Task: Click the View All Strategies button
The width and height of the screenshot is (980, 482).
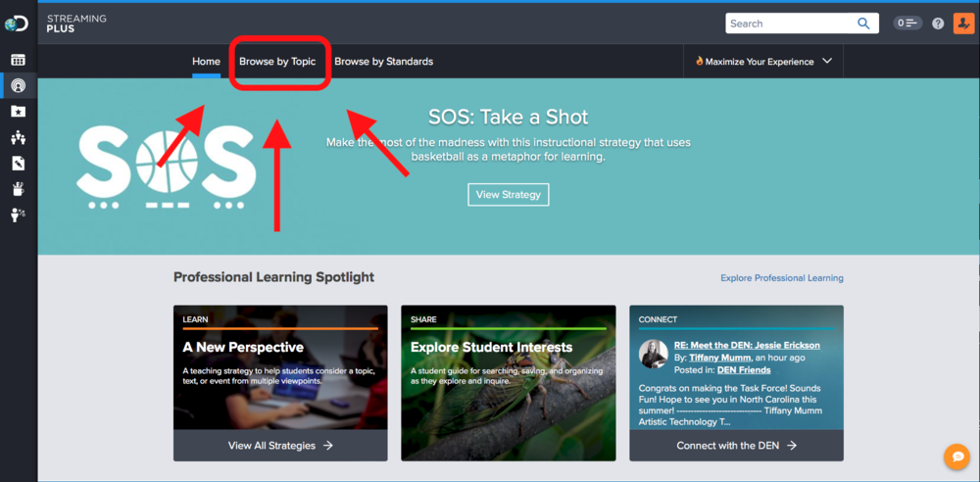Action: 280,446
